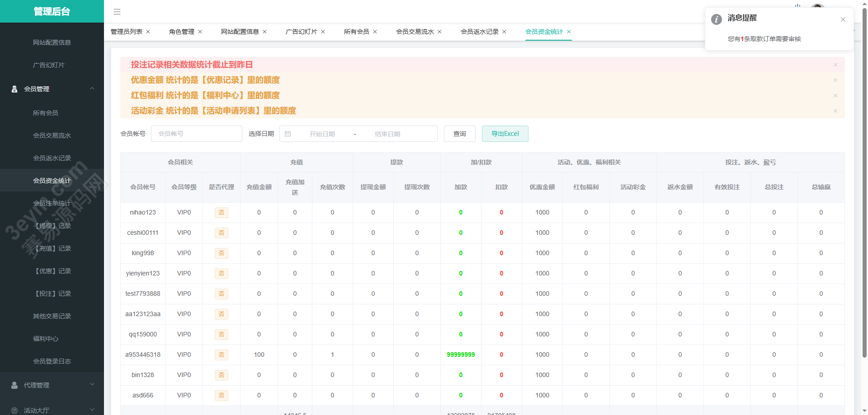868x415 pixels.
Task: Click the hamburger menu collapse icon
Action: tap(117, 12)
